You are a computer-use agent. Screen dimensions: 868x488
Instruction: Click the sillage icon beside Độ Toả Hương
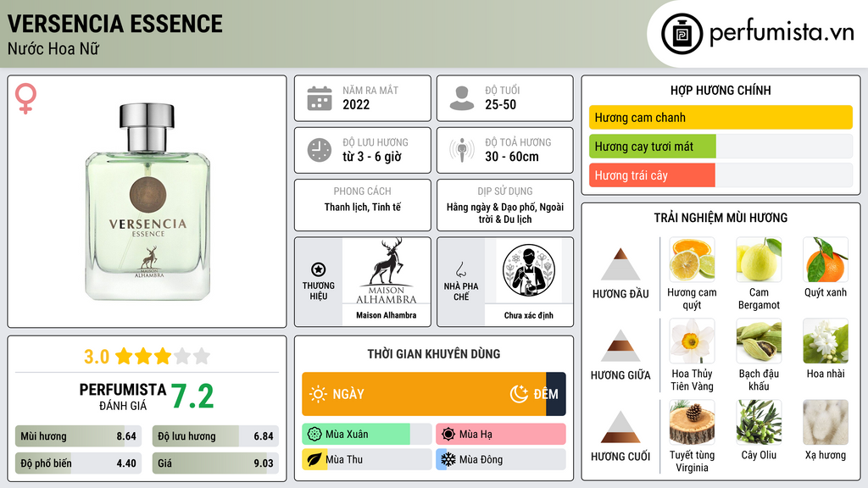click(462, 150)
